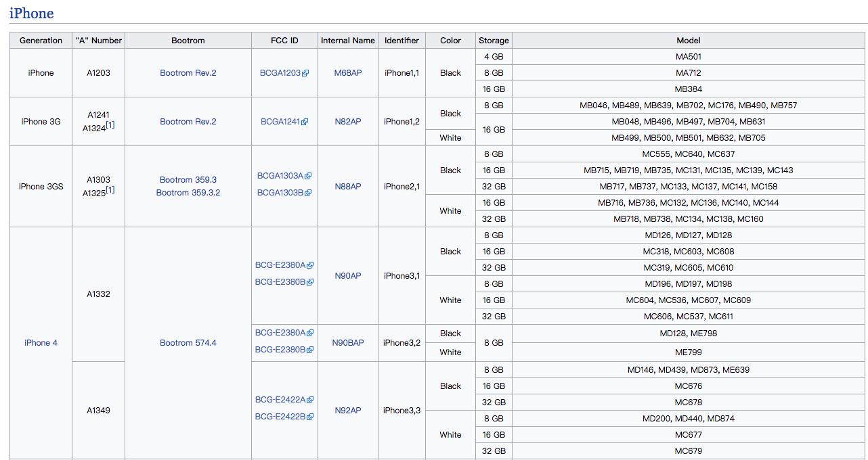Jump to footnote [1] next to A1324
The width and height of the screenshot is (868, 460).
(x=110, y=125)
